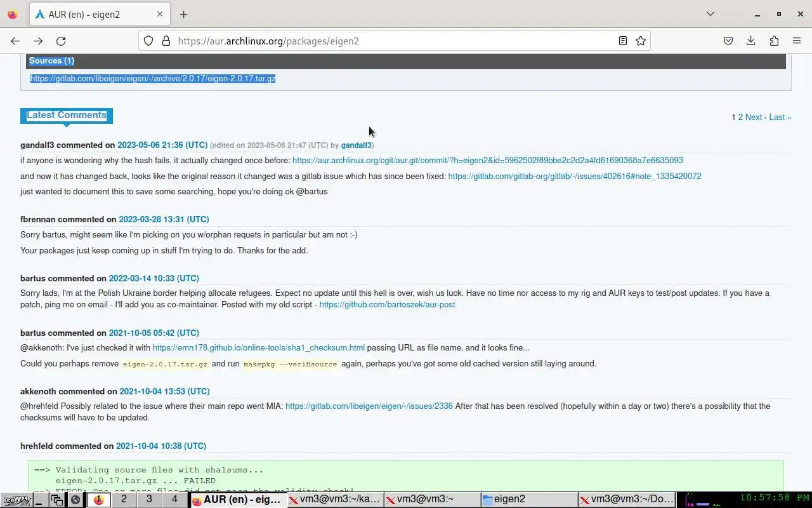Open the sha1_checksum online tool link
The height and width of the screenshot is (508, 812).
[259, 348]
